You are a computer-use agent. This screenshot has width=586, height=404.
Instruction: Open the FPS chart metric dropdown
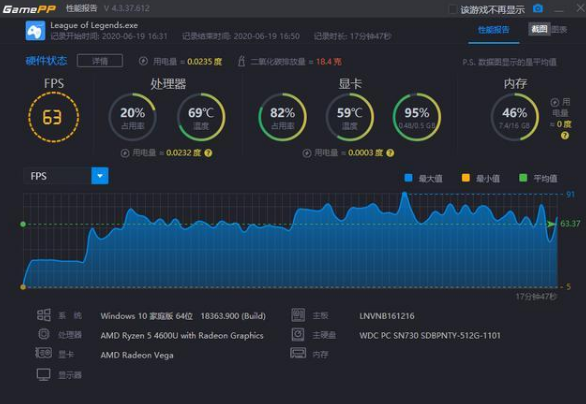100,176
